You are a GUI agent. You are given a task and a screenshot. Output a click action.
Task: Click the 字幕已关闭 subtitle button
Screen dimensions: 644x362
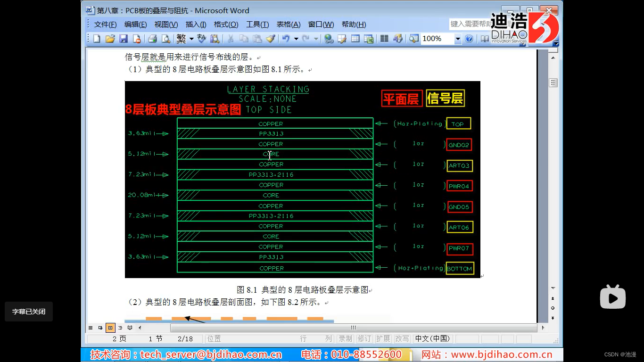[29, 312]
